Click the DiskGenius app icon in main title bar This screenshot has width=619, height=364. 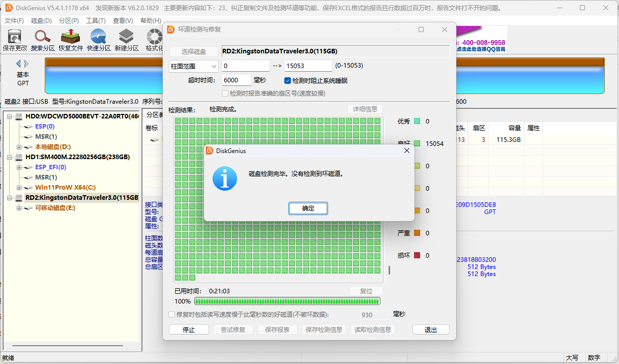click(x=9, y=8)
